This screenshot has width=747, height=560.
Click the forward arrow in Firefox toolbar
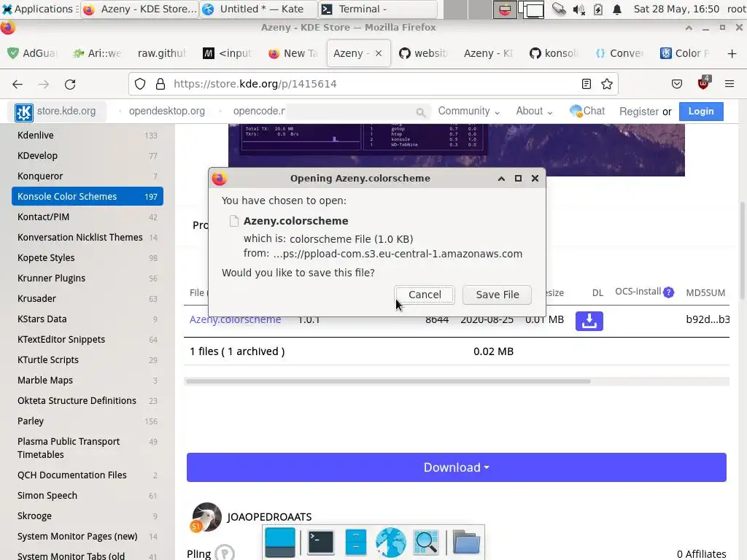coord(44,85)
